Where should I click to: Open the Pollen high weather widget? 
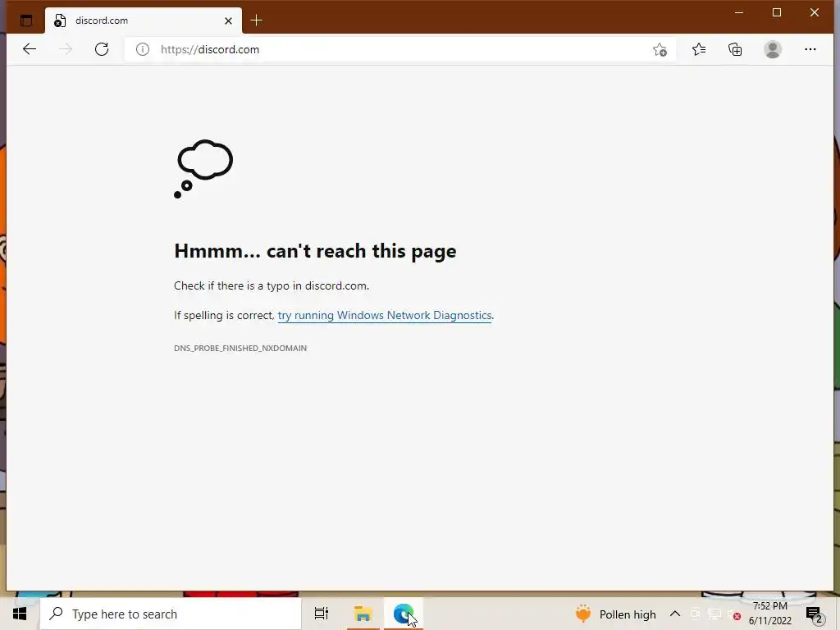(615, 614)
